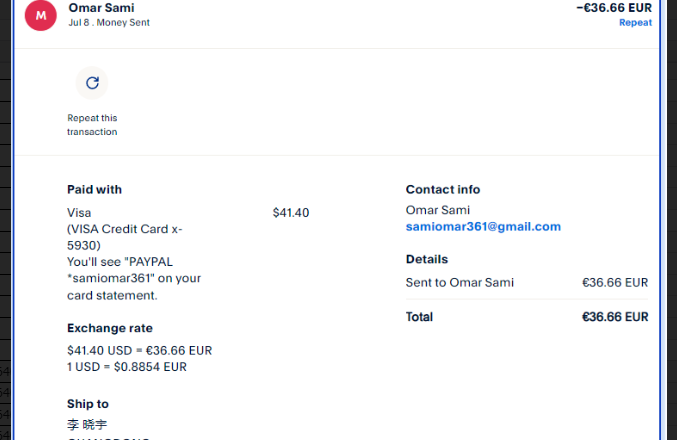The width and height of the screenshot is (677, 440).
Task: Click the "Jul 8 . Money Sent" subtitle
Action: pyautogui.click(x=109, y=23)
